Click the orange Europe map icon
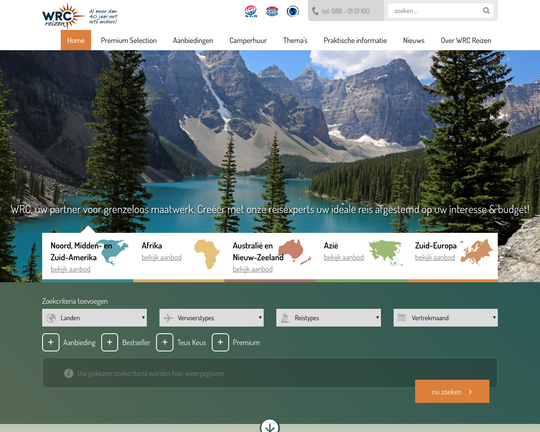The height and width of the screenshot is (432, 540). (x=477, y=252)
